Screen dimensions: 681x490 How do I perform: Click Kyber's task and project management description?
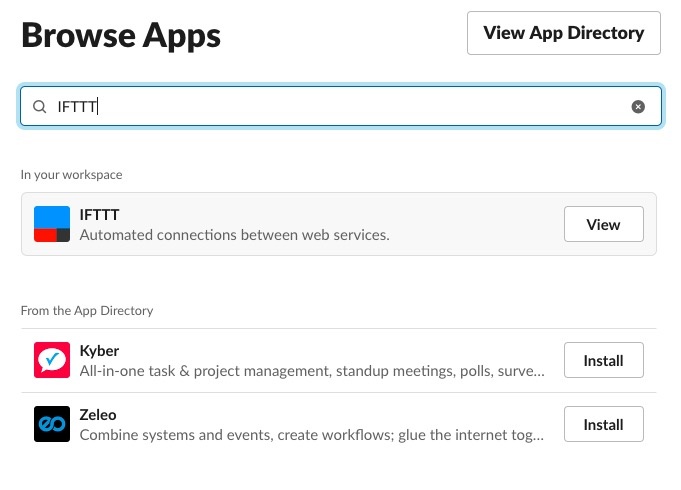point(312,372)
